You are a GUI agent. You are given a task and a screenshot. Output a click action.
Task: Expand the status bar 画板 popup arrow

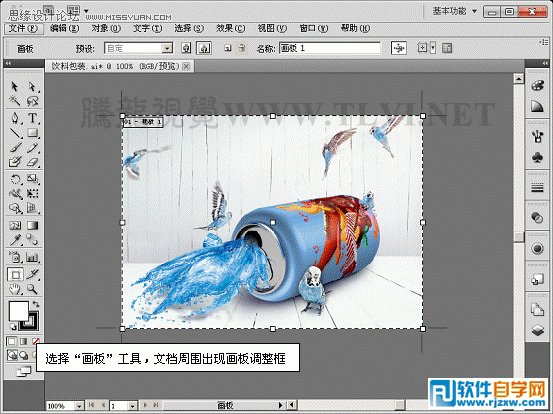coord(281,406)
